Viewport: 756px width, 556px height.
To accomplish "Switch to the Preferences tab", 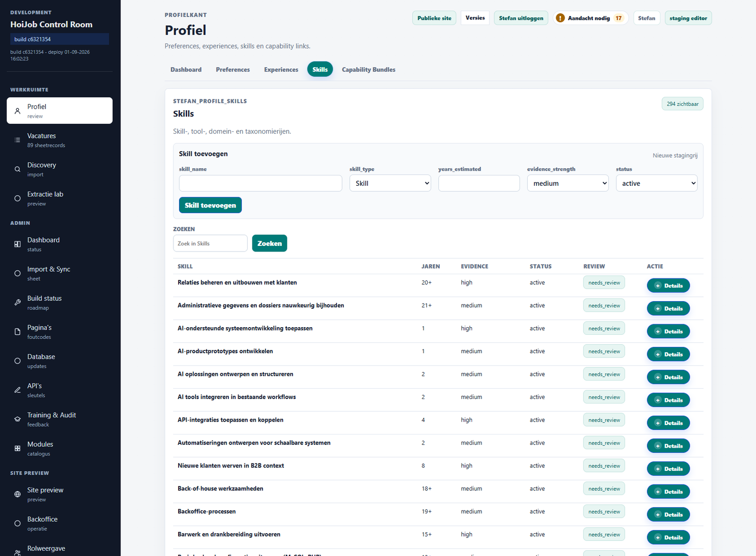I will [x=233, y=69].
